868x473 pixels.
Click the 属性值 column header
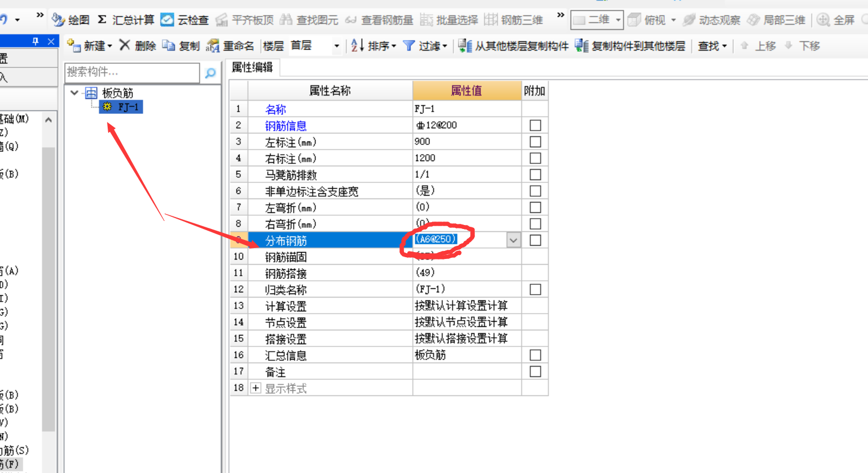467,90
